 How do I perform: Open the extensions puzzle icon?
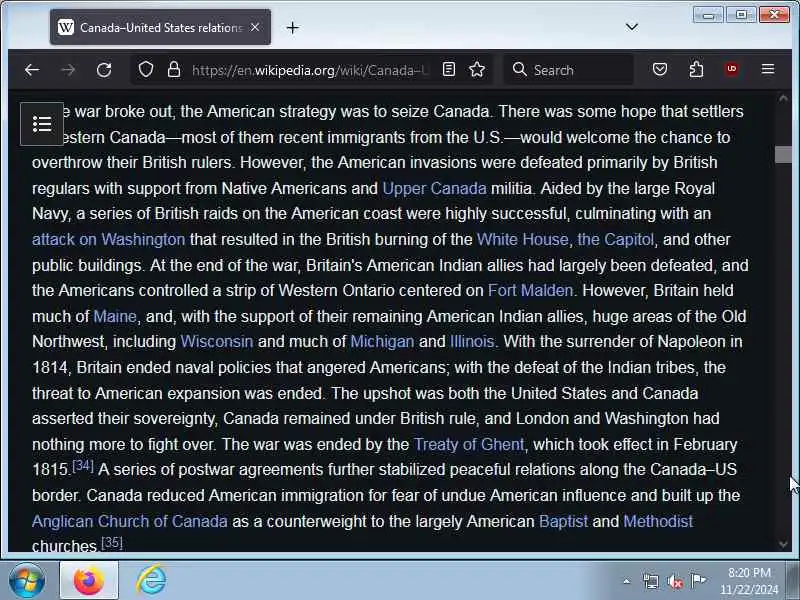pyautogui.click(x=696, y=69)
